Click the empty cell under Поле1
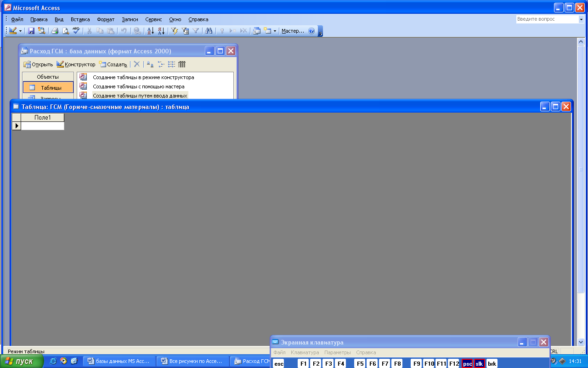Image resolution: width=588 pixels, height=368 pixels. tap(43, 126)
